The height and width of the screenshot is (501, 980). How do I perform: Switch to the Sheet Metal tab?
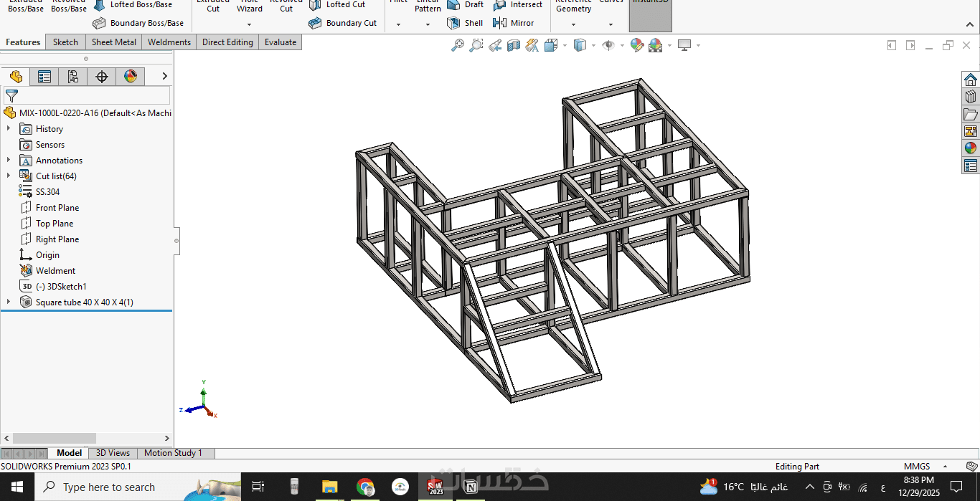pos(113,42)
